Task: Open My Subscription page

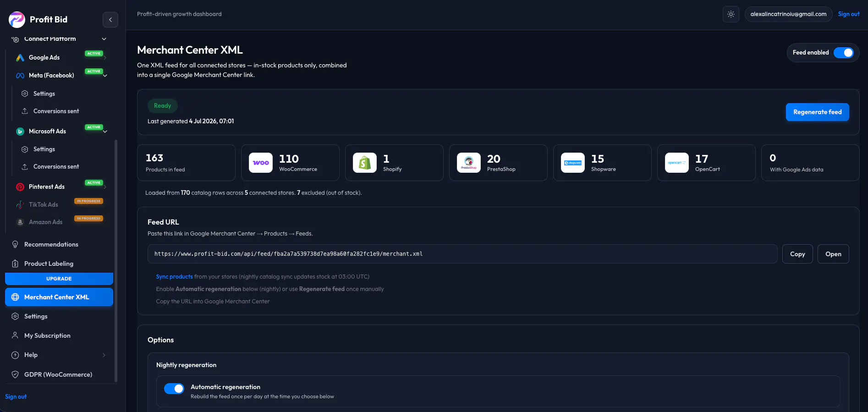Action: click(x=47, y=336)
